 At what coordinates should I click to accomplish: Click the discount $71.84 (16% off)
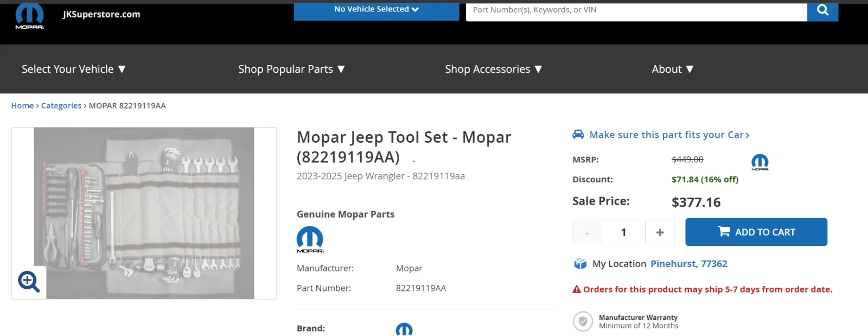[x=705, y=179]
